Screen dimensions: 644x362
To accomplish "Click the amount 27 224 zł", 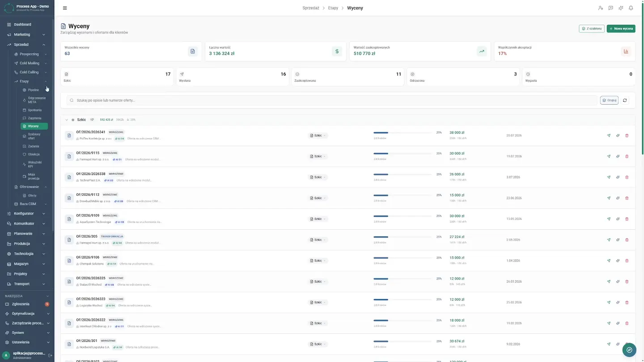I will pos(457,237).
